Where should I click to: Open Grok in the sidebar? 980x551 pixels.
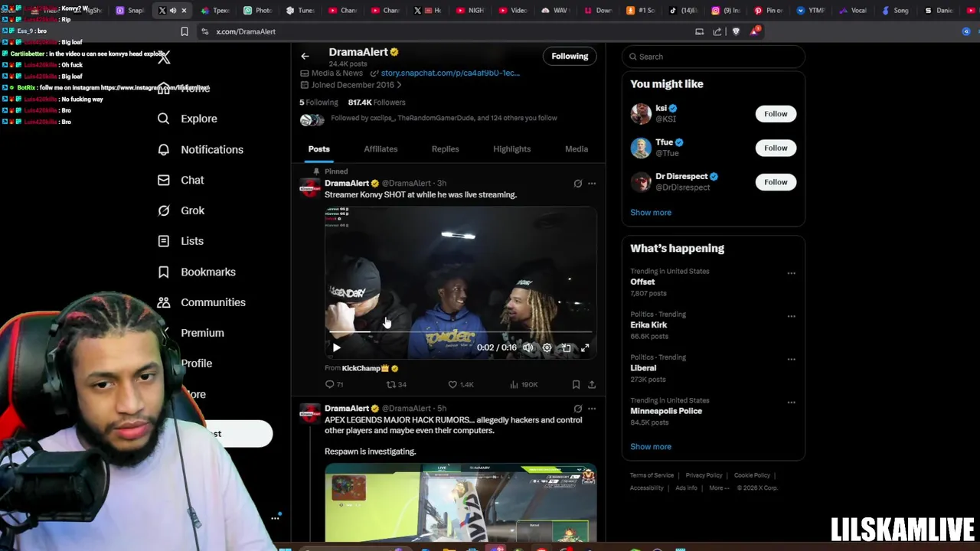192,210
